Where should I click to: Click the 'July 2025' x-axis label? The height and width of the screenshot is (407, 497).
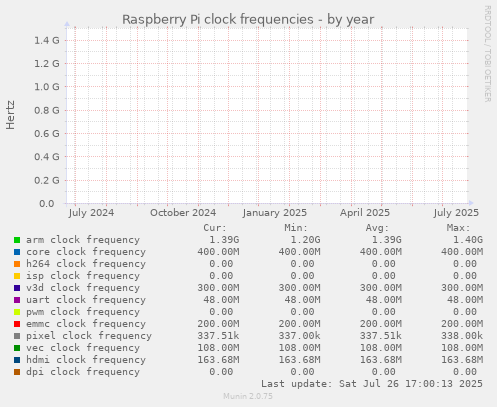(x=456, y=213)
